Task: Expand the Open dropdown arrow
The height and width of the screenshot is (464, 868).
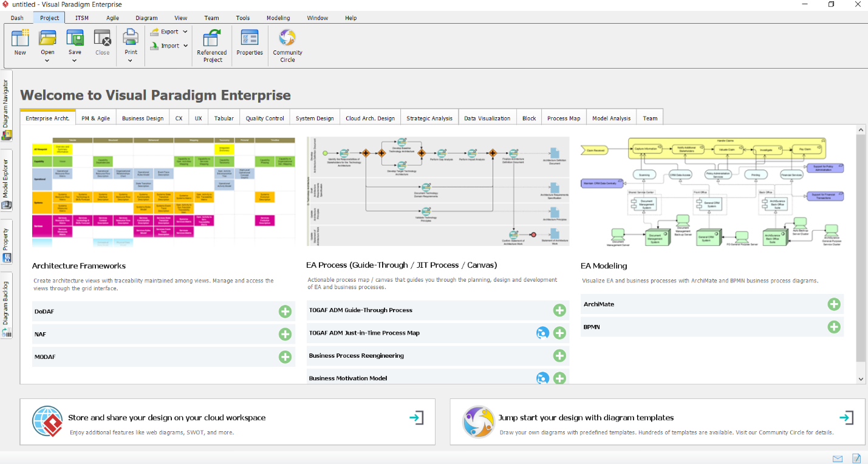Action: 47,61
